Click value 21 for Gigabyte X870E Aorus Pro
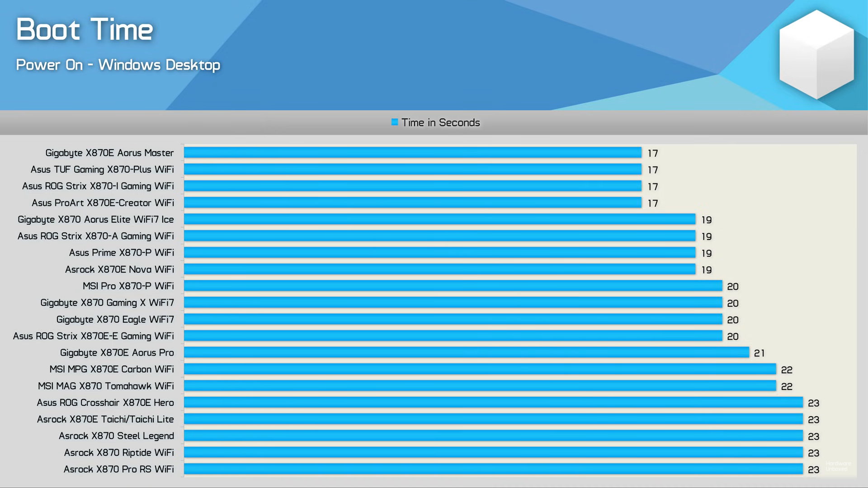The image size is (868, 488). pyautogui.click(x=759, y=353)
